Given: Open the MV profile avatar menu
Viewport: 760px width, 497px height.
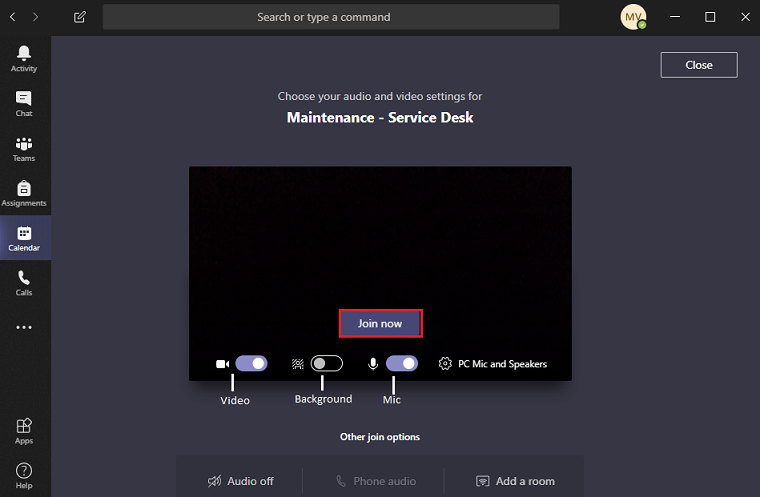Looking at the screenshot, I should point(633,17).
